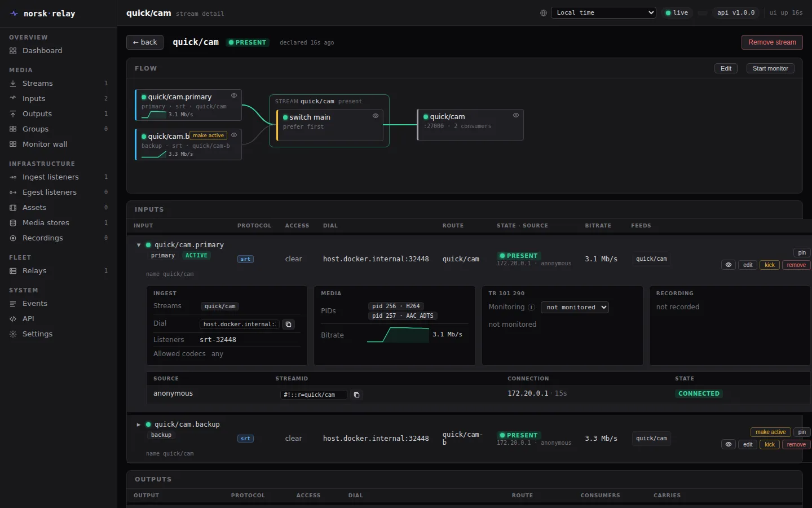
Task: Click the switch main flow node
Action: [329, 125]
